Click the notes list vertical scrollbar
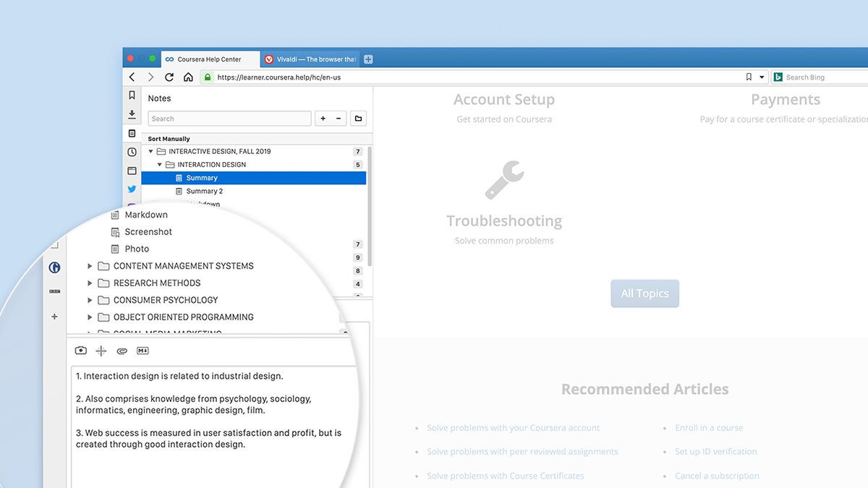Image resolution: width=868 pixels, height=488 pixels. [x=370, y=206]
